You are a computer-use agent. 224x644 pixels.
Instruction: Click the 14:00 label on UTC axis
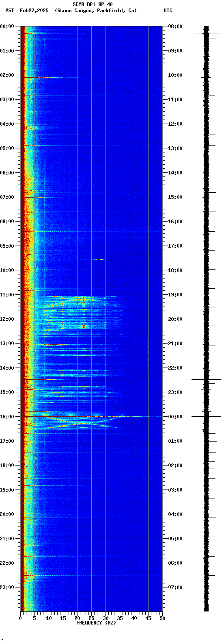pyautogui.click(x=175, y=173)
